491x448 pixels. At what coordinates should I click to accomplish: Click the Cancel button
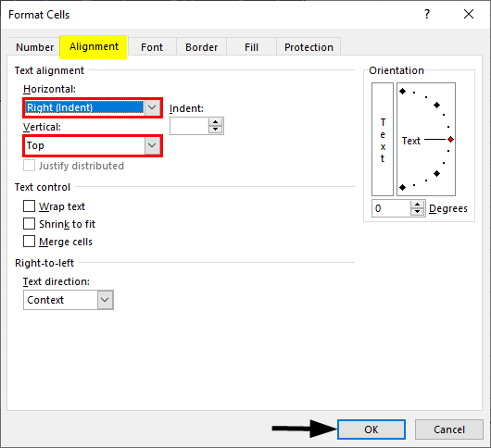[449, 429]
